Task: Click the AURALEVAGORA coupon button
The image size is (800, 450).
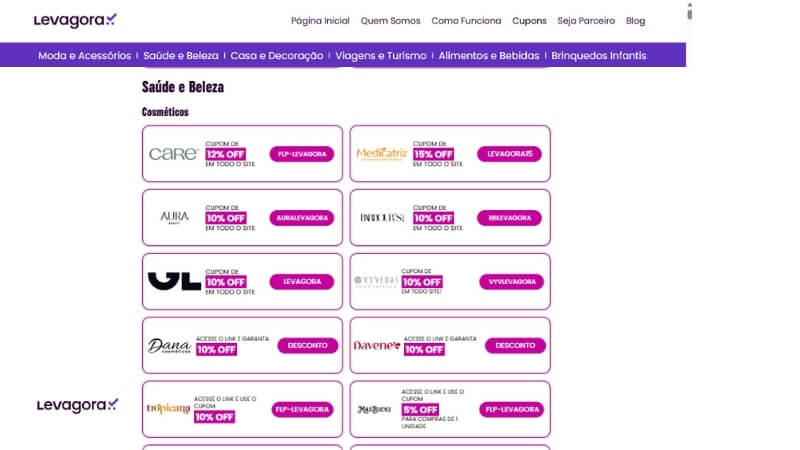Action: pyautogui.click(x=302, y=218)
